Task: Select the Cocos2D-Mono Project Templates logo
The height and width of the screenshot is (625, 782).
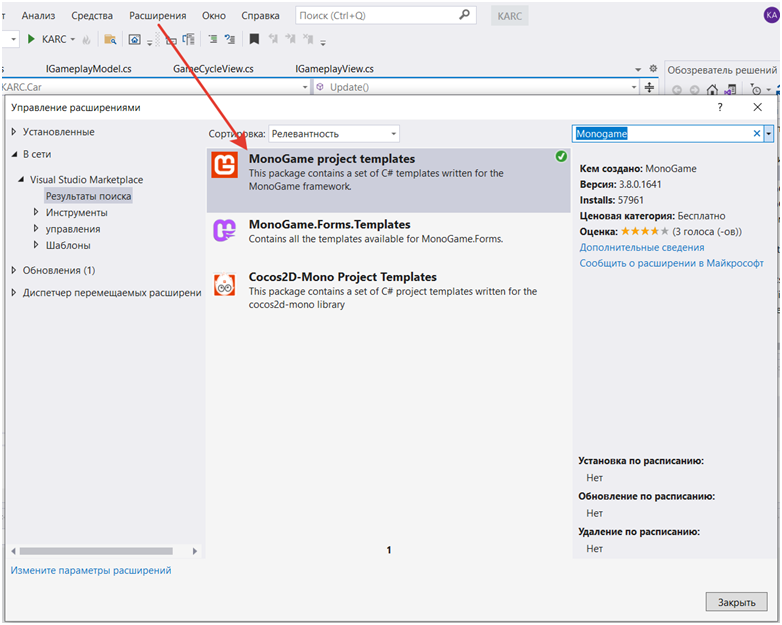Action: click(x=224, y=284)
